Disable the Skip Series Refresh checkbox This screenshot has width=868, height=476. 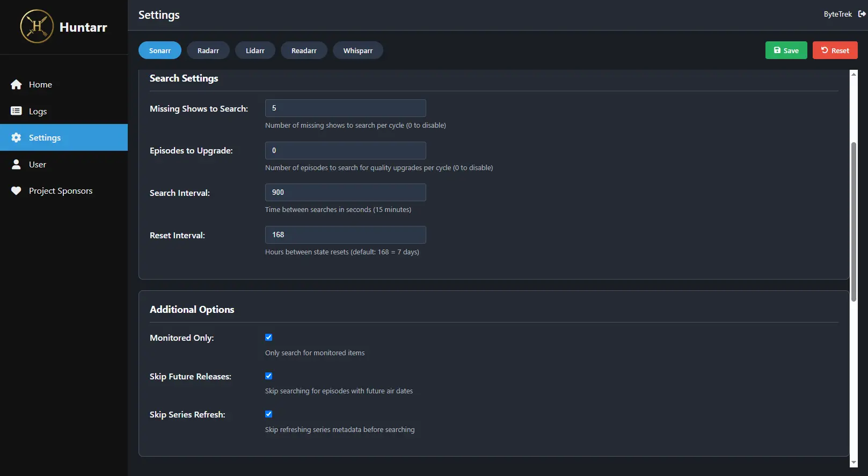click(x=269, y=414)
